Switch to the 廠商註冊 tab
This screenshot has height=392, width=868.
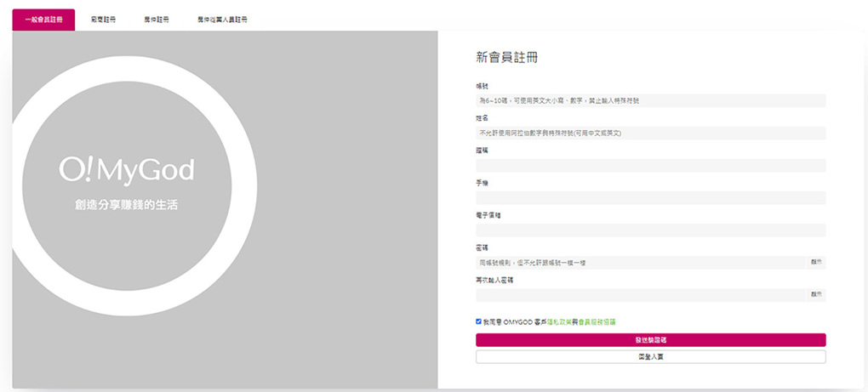(x=103, y=20)
